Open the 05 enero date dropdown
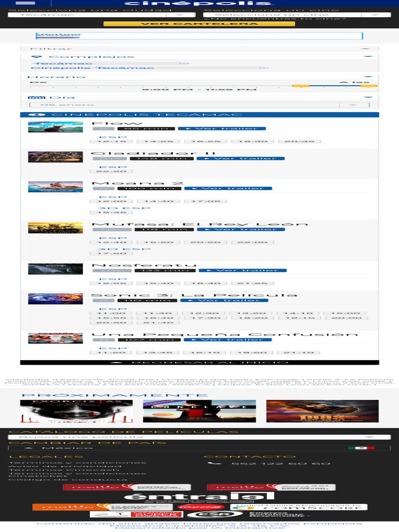This screenshot has width=399, height=532. pos(199,105)
